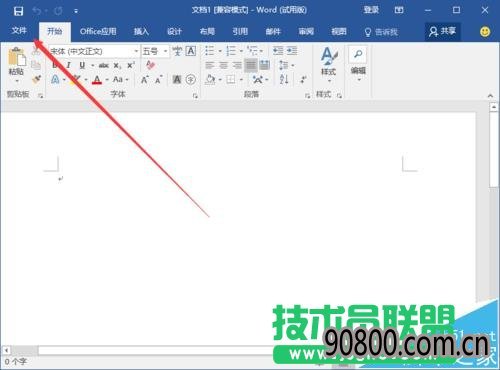This screenshot has height=370, width=500.
Task: Select the 布局 tab
Action: [207, 31]
